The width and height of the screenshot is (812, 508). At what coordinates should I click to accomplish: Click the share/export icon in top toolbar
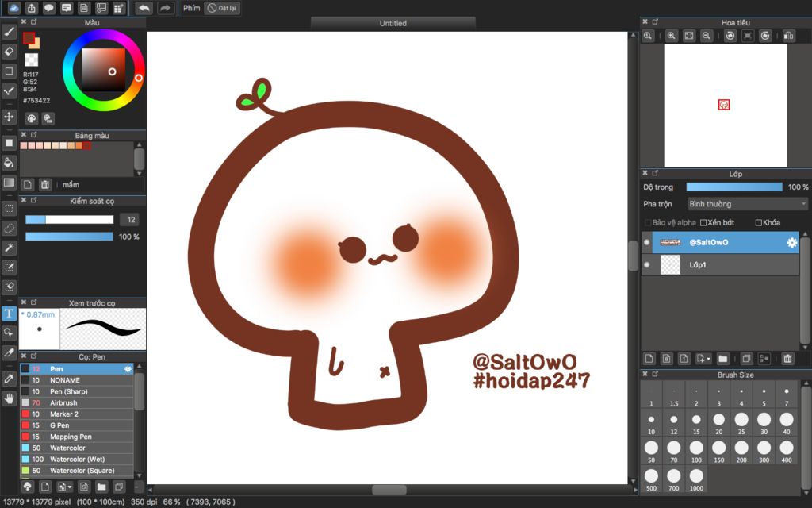32,8
